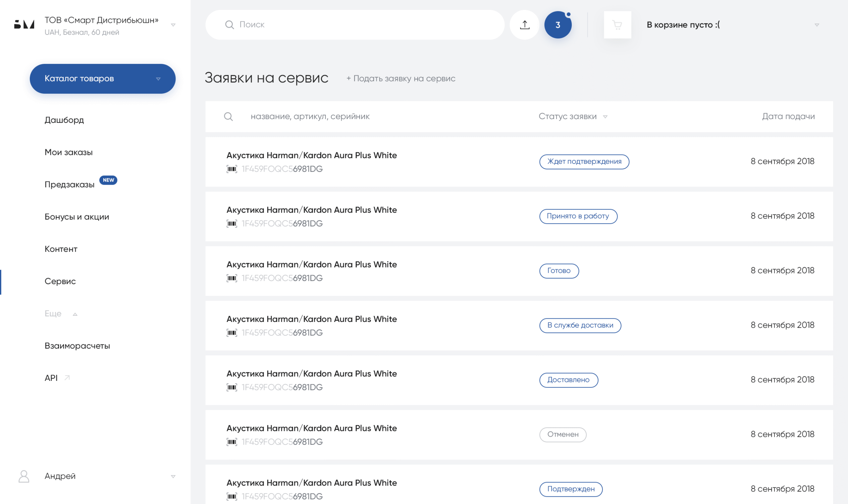This screenshot has width=848, height=504.
Task: Click the Ждет подтверждения status badge
Action: coord(584,162)
